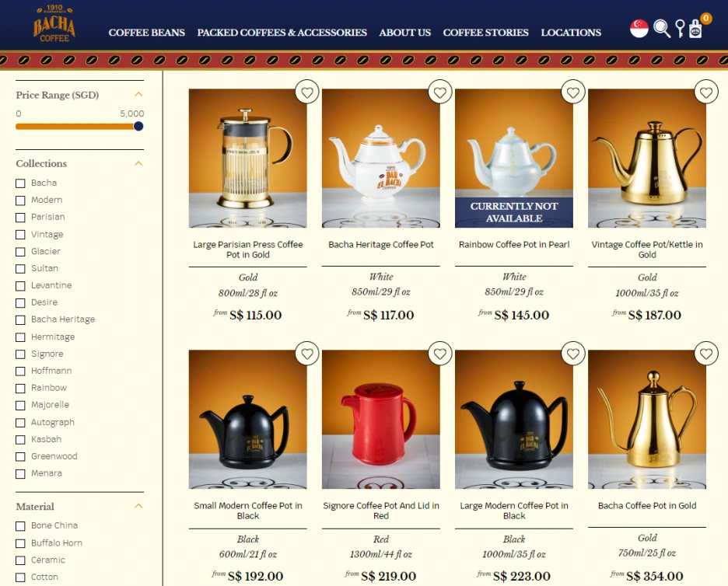Click wishlist heart on Vintage Coffee Pot/Kettle

click(706, 92)
